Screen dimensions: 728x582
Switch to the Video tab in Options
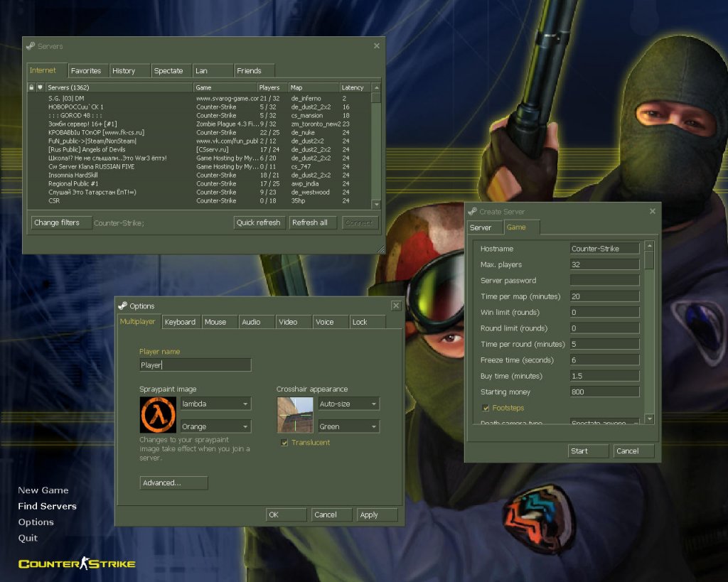294,322
